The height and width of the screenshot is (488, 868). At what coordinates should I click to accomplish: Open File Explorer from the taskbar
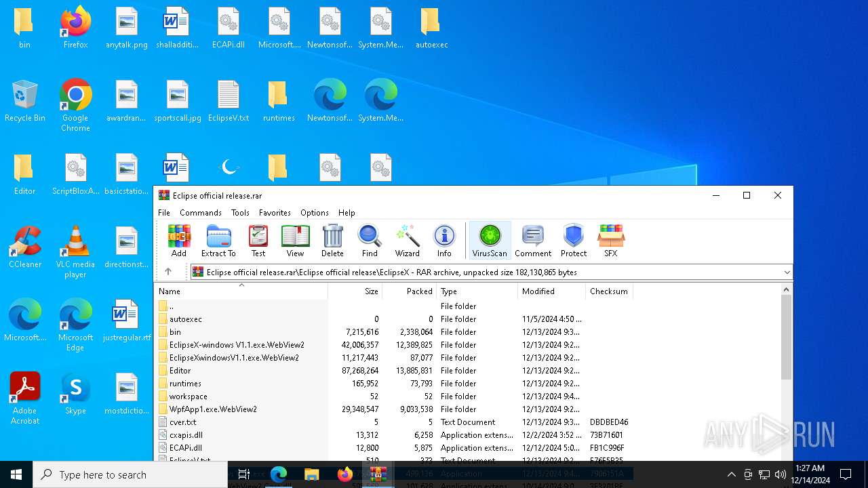[x=311, y=474]
